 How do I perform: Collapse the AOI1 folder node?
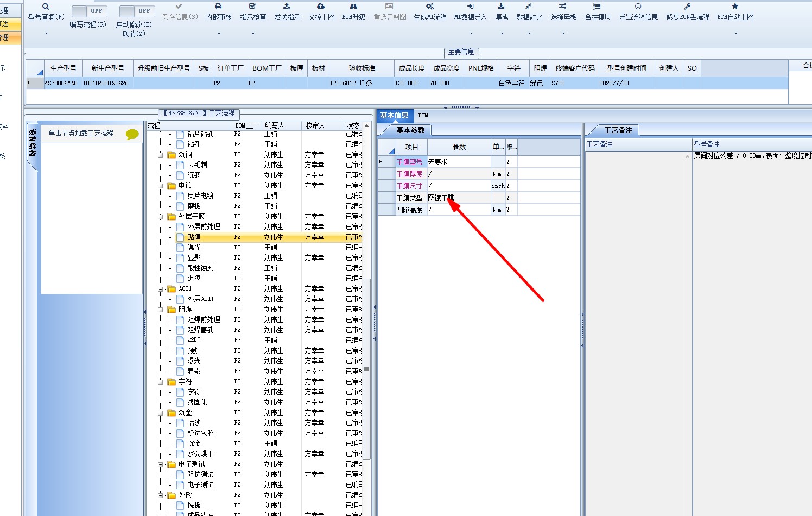coord(161,290)
